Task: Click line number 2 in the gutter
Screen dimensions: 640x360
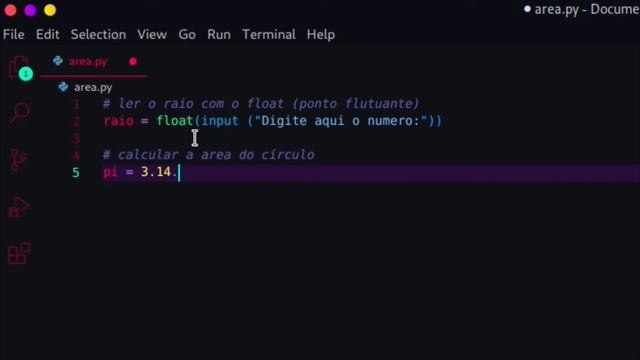Action: [76, 122]
